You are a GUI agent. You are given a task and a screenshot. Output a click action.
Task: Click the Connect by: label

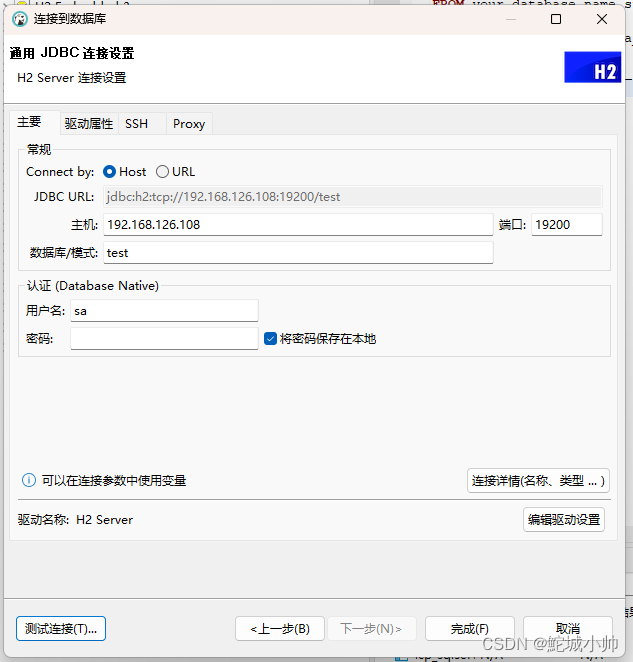coord(60,172)
